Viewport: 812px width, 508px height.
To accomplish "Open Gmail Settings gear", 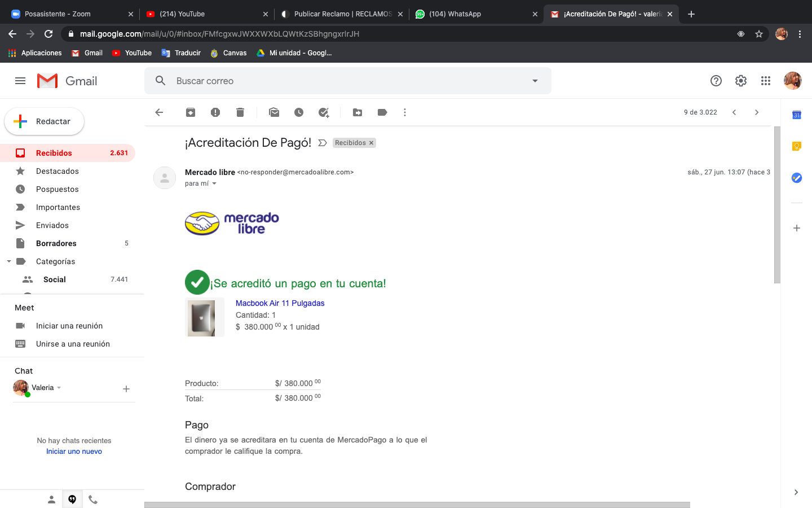I will pyautogui.click(x=741, y=81).
